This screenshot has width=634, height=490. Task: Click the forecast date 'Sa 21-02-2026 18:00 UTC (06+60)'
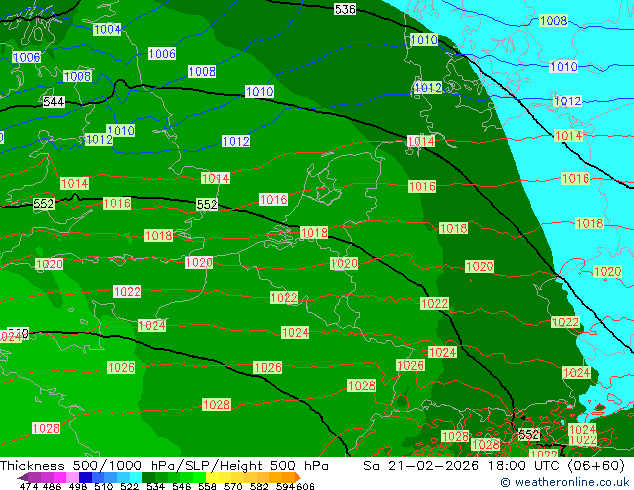click(x=494, y=466)
